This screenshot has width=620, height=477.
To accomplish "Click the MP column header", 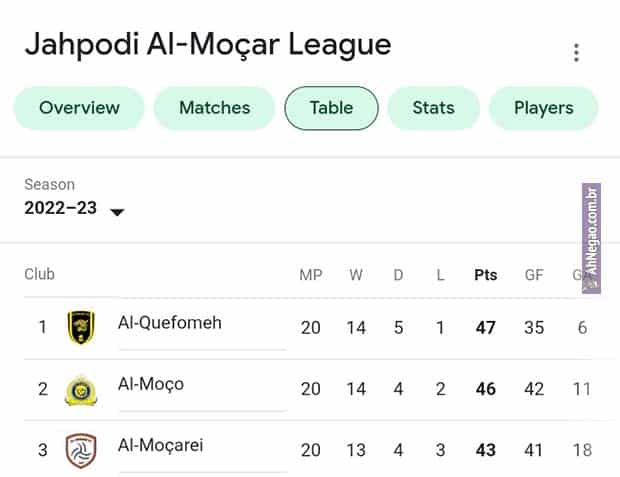I will [x=310, y=275].
